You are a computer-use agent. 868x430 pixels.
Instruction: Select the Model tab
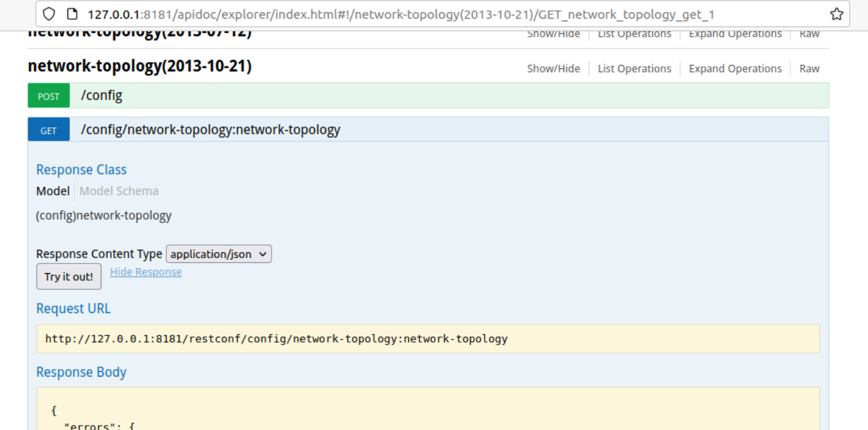click(x=53, y=191)
